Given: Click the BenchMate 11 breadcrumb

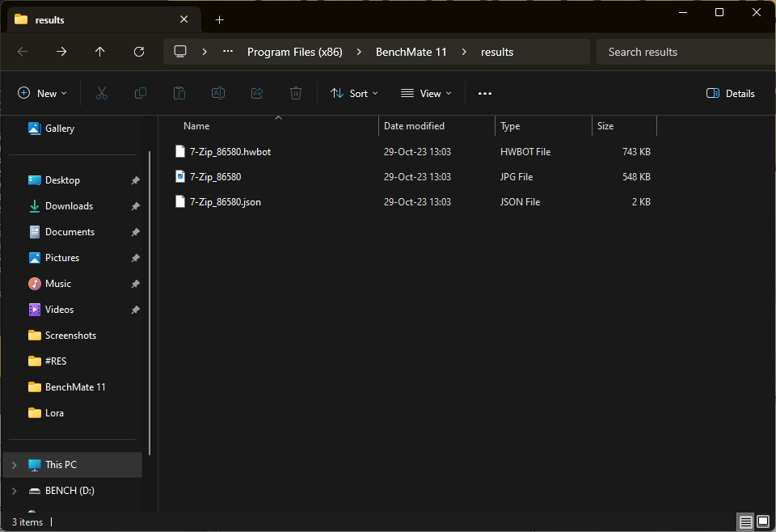Looking at the screenshot, I should click(411, 52).
